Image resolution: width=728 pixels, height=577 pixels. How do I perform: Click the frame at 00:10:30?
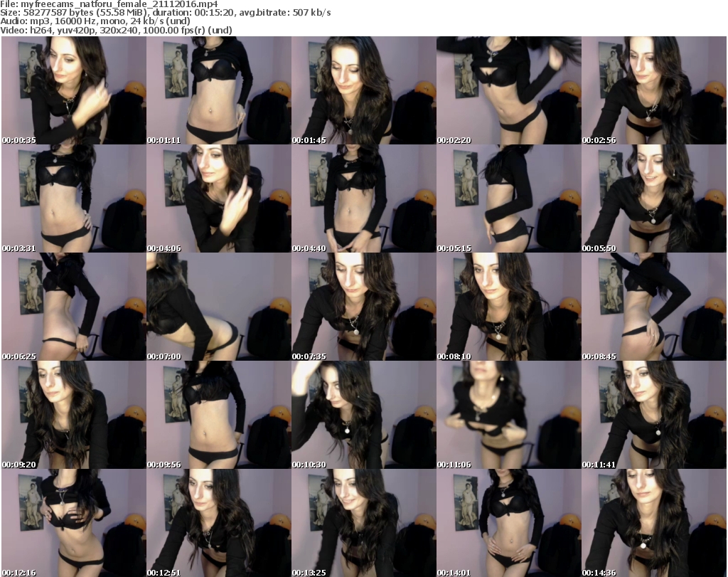coord(363,415)
